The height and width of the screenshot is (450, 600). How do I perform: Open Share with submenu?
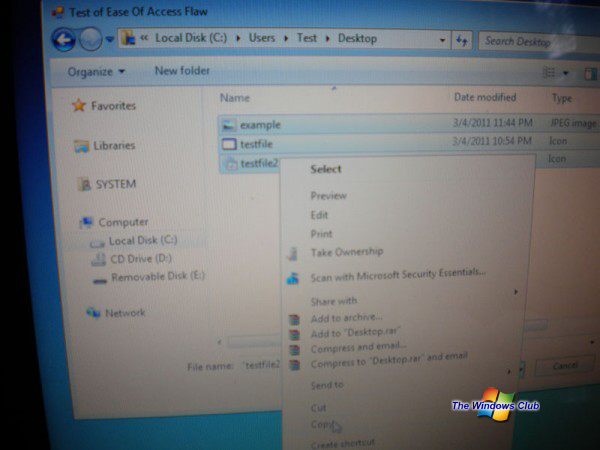point(334,301)
